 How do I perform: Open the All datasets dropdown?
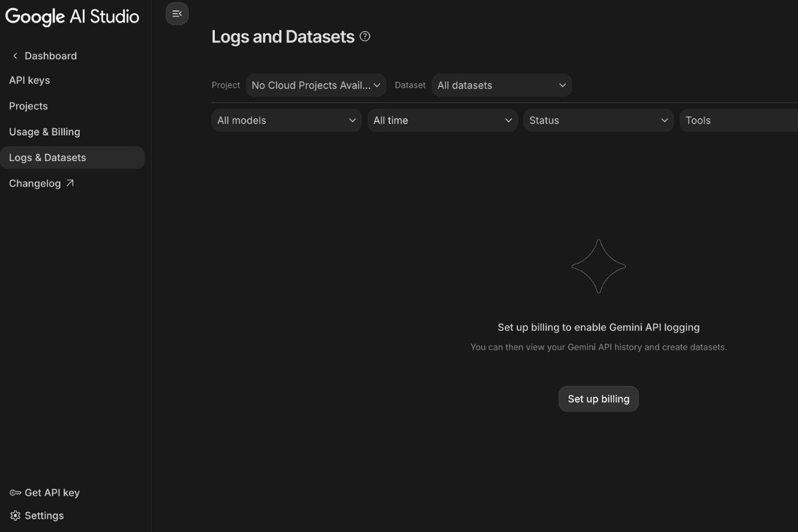pyautogui.click(x=501, y=85)
